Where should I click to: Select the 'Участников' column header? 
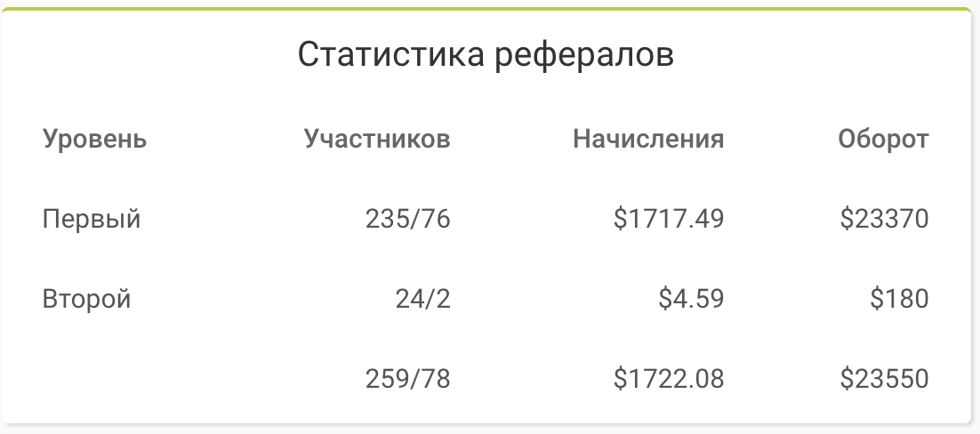click(x=377, y=139)
